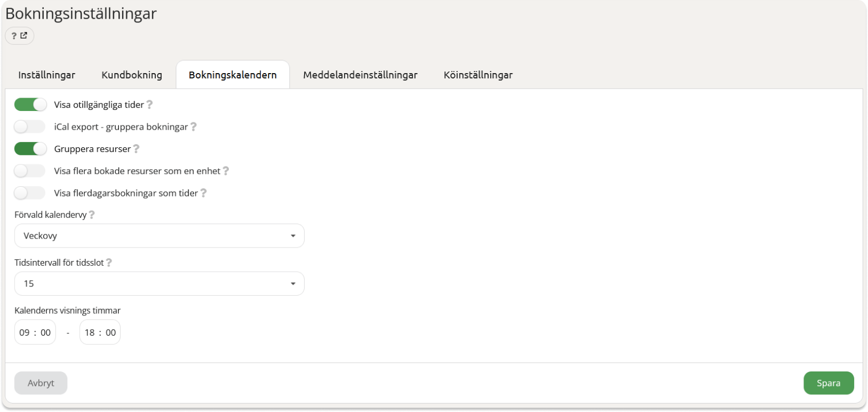Viewport: 868px width, 412px height.
Task: Open the Kundbokning tab
Action: 132,75
